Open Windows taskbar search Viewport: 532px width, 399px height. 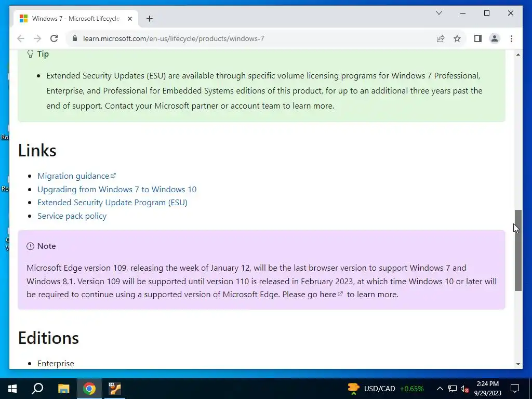pos(37,389)
